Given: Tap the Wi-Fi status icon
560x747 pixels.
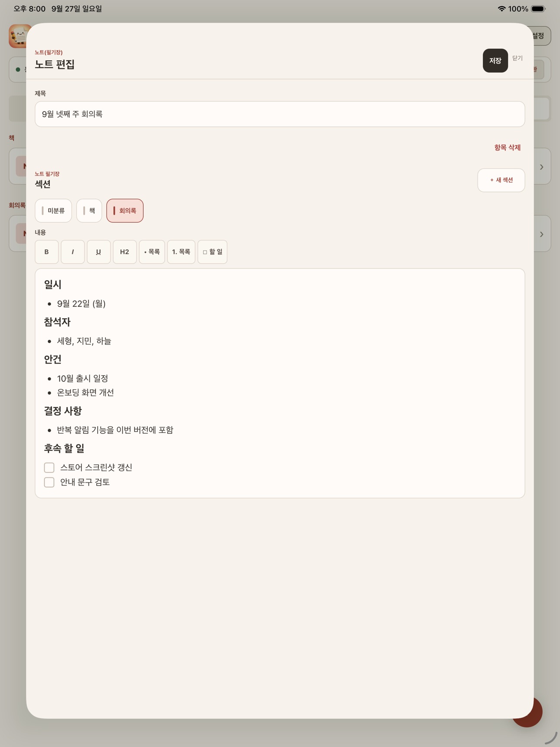Looking at the screenshot, I should tap(501, 9).
